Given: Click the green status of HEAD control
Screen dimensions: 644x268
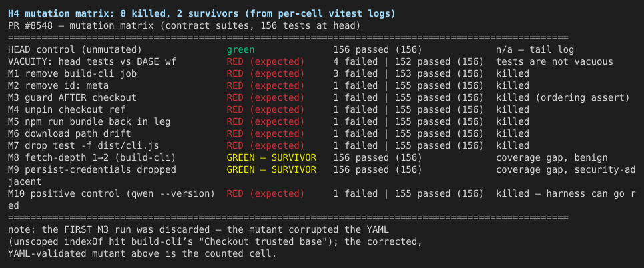Looking at the screenshot, I should point(240,50).
